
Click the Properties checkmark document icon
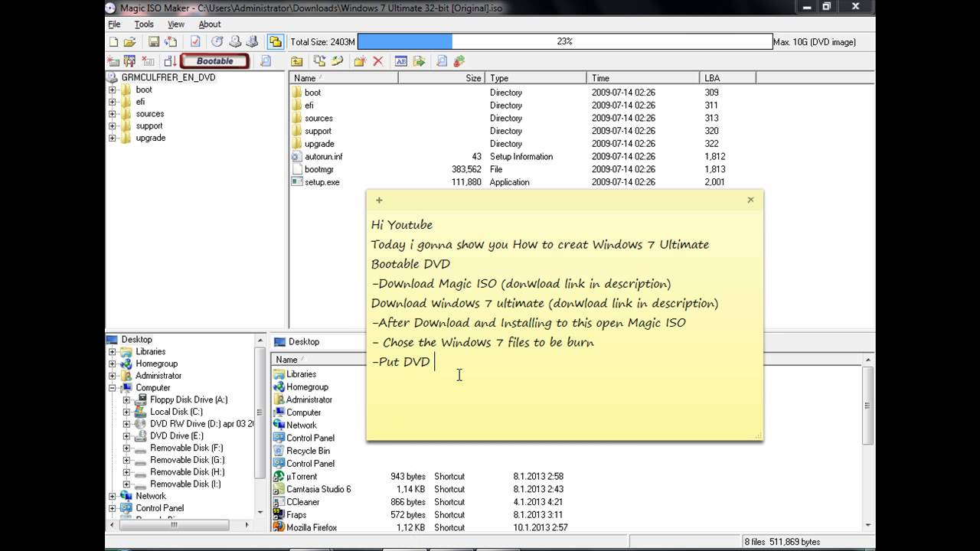click(195, 42)
